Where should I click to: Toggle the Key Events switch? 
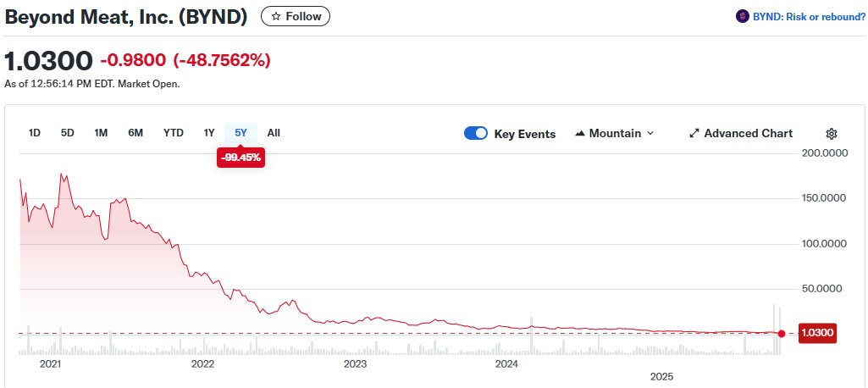point(476,134)
